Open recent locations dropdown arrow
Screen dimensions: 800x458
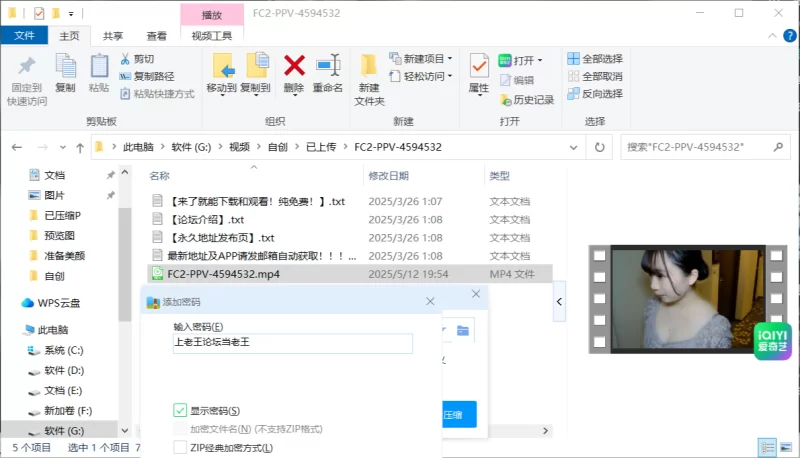pyautogui.click(x=62, y=147)
